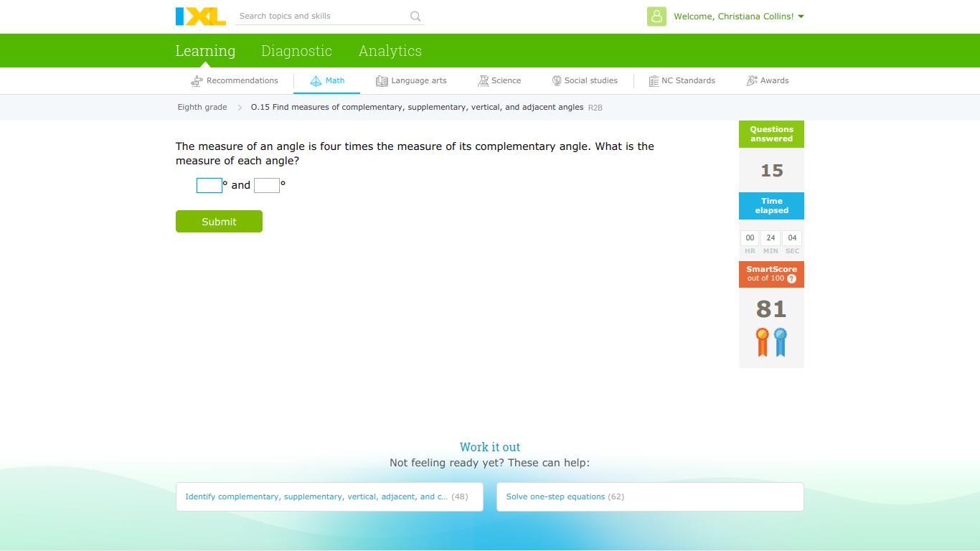Image resolution: width=980 pixels, height=551 pixels.
Task: Open the Learning tab
Action: pos(205,51)
